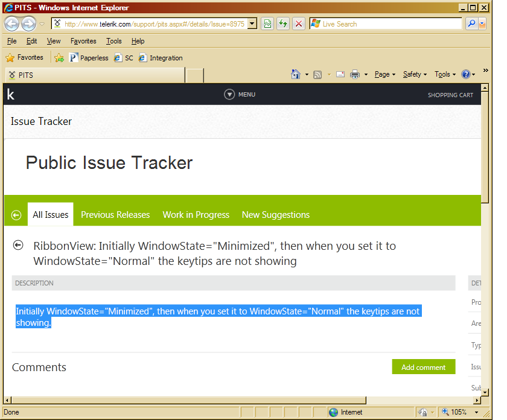
Task: Click the Refresh page icon
Action: point(283,24)
